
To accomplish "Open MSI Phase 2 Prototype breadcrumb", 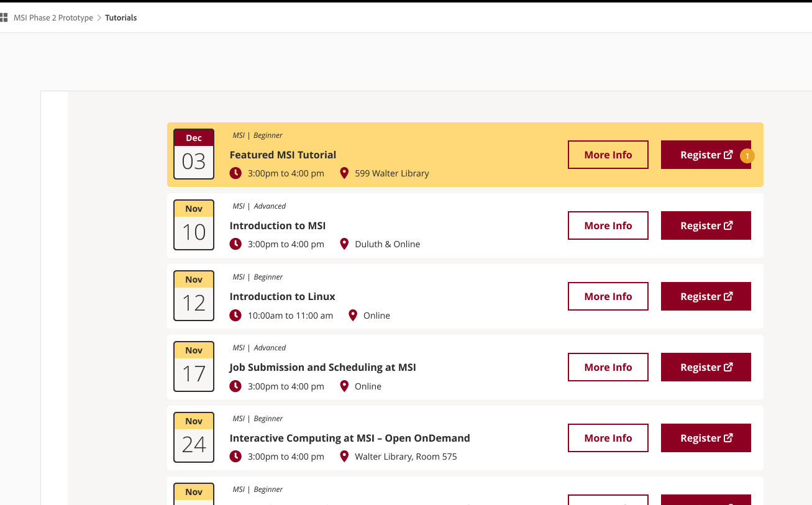I will click(53, 18).
